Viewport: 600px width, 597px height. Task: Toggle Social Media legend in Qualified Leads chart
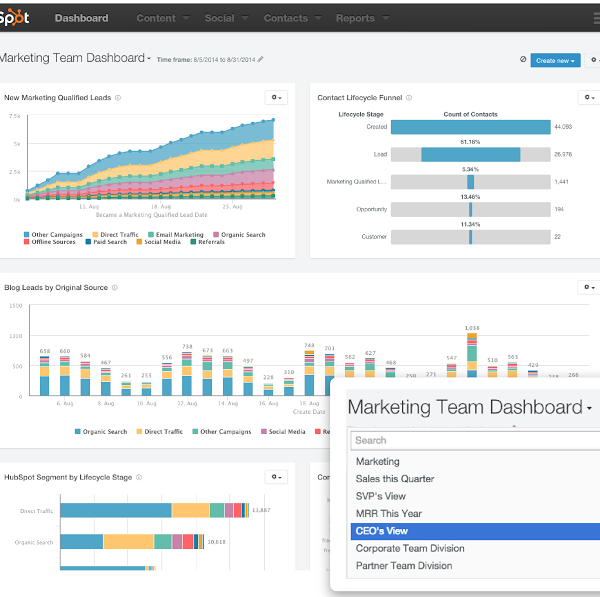pyautogui.click(x=158, y=242)
